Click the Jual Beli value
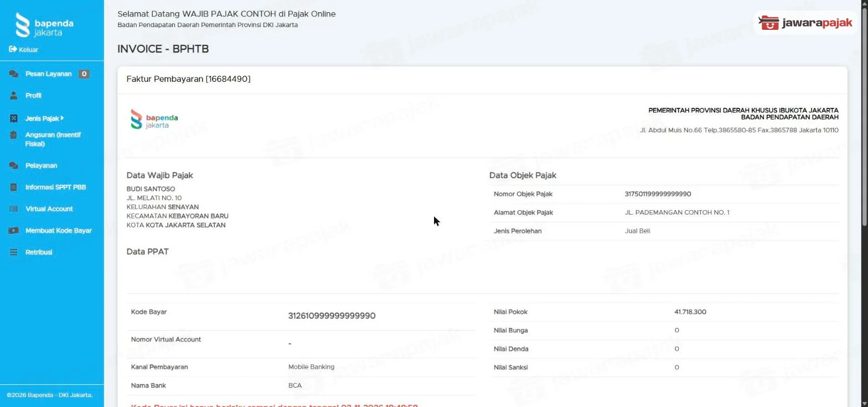The height and width of the screenshot is (407, 868). click(x=637, y=231)
